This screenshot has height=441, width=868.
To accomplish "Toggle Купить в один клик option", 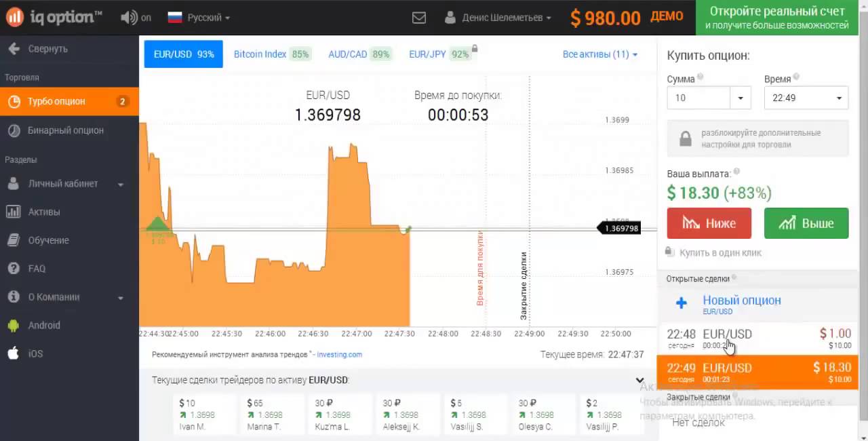I will tap(714, 252).
